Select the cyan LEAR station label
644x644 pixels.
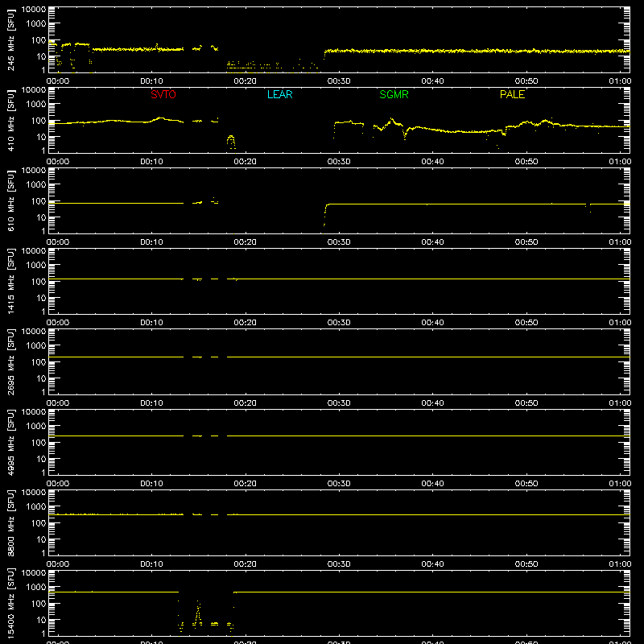279,94
